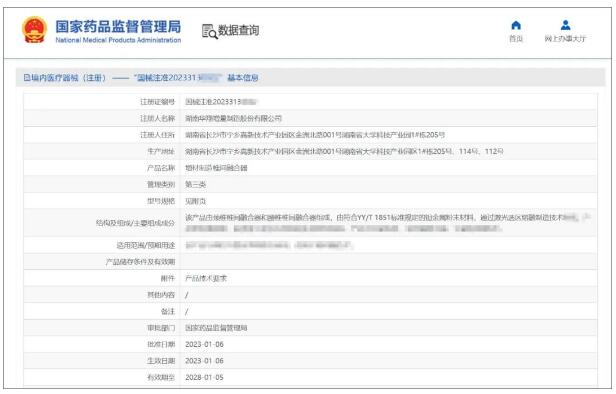Go to 首页 label
The height and width of the screenshot is (394, 616).
pos(516,38)
